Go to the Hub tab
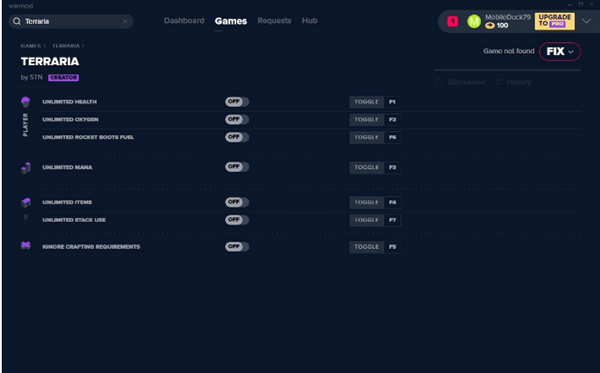The image size is (600, 373). (x=310, y=21)
